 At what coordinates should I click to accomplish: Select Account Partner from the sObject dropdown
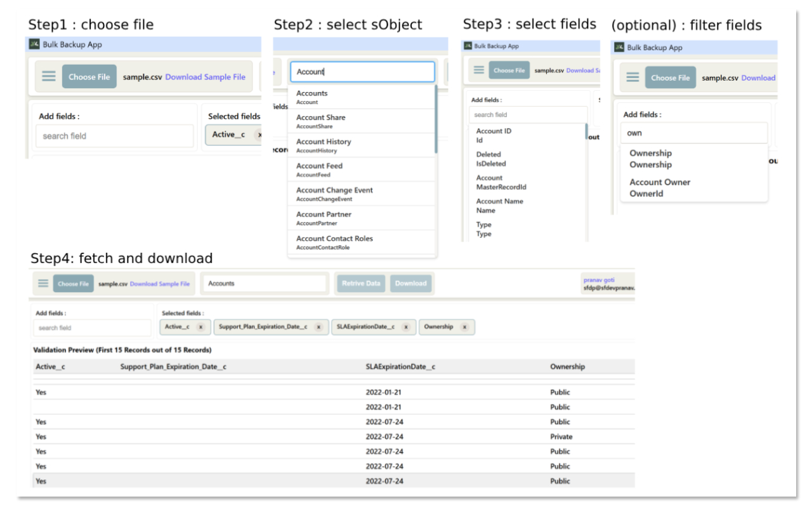click(361, 218)
